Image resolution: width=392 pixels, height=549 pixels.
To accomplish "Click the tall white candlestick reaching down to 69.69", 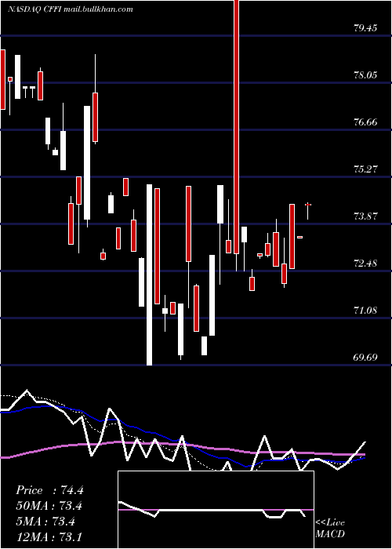I will pos(150,274).
